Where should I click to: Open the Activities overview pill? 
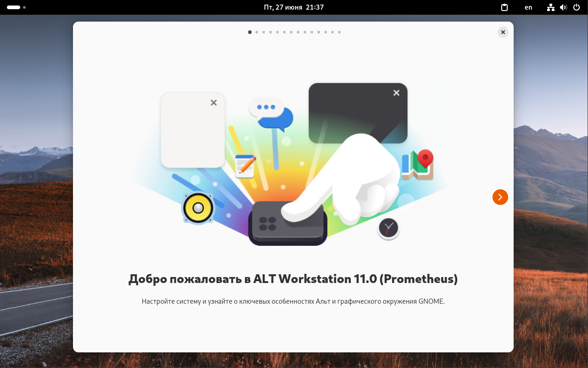click(x=14, y=7)
